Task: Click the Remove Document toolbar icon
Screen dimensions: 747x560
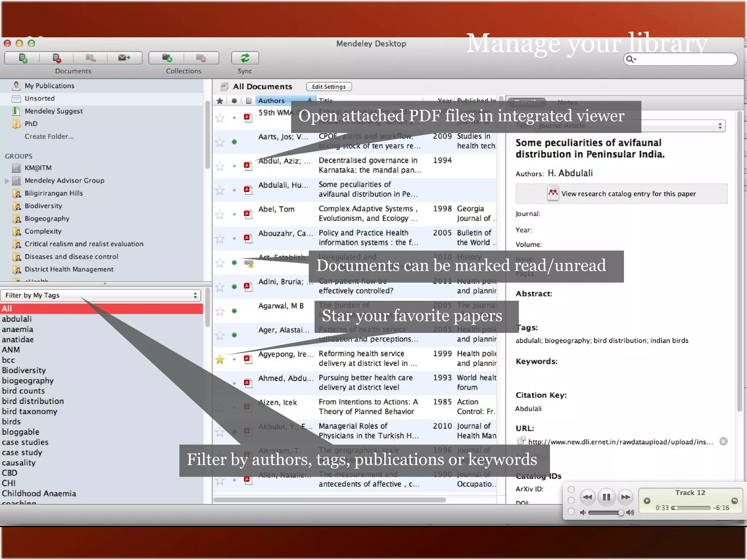Action: 57,58
